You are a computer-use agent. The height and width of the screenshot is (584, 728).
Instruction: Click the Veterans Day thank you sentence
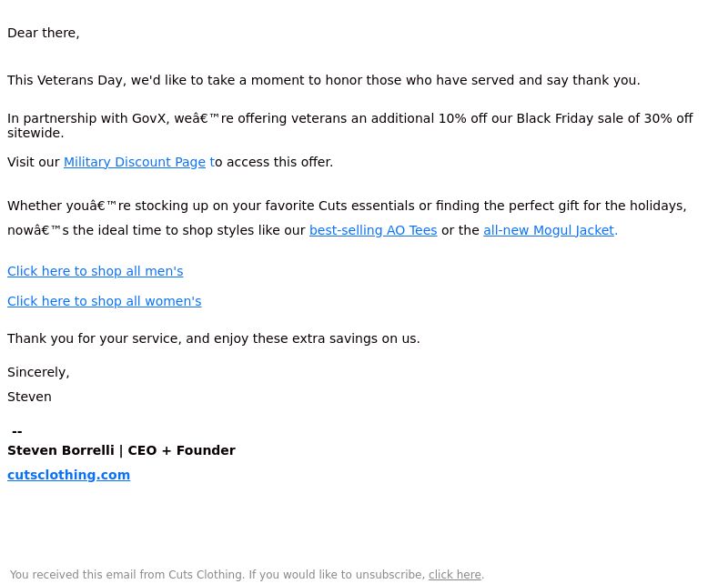coord(324,80)
